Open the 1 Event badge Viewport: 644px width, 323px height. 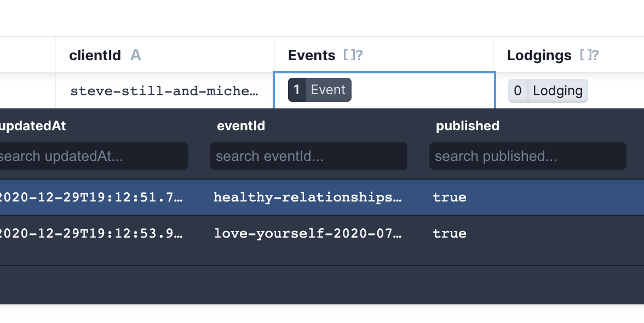tap(320, 89)
